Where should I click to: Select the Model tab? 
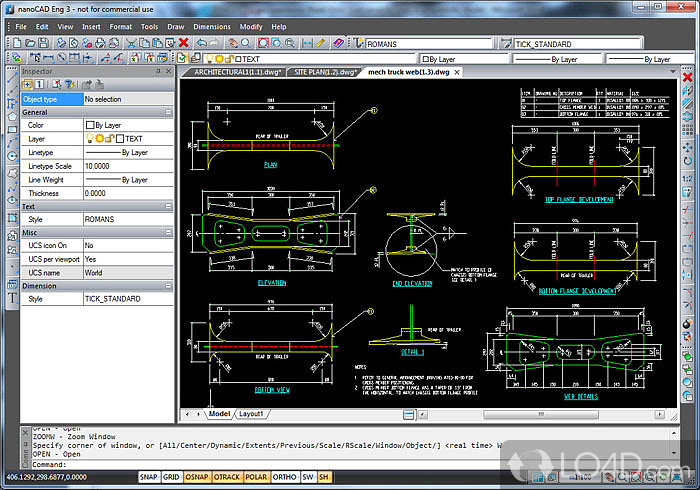click(219, 414)
